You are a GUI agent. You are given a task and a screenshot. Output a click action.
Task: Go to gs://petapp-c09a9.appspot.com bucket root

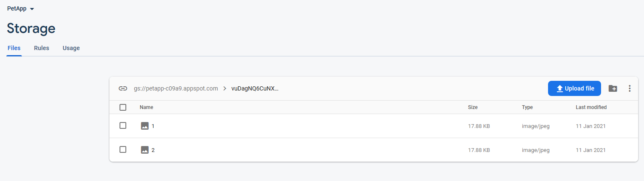(176, 88)
